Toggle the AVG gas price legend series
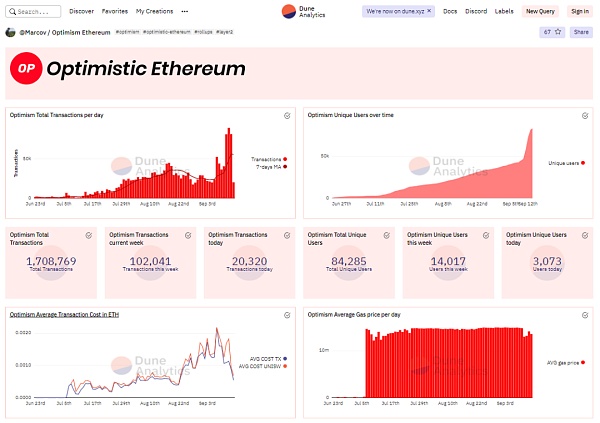600x423 pixels. [x=566, y=363]
